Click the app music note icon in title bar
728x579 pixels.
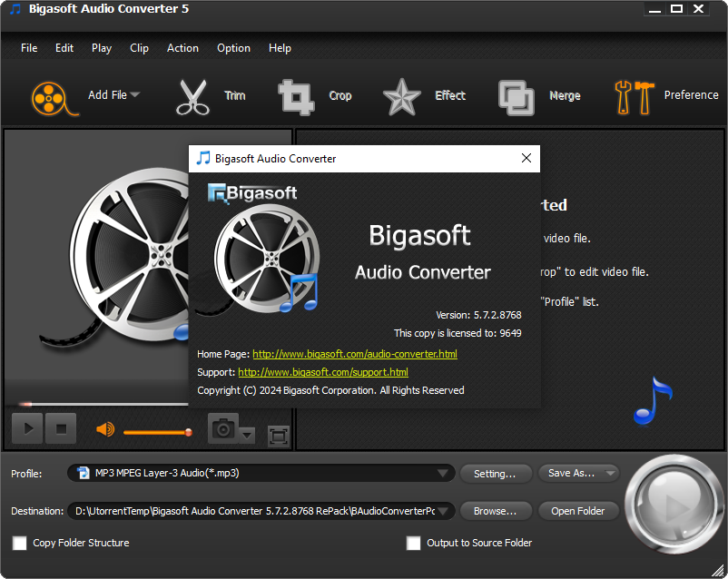pyautogui.click(x=15, y=9)
